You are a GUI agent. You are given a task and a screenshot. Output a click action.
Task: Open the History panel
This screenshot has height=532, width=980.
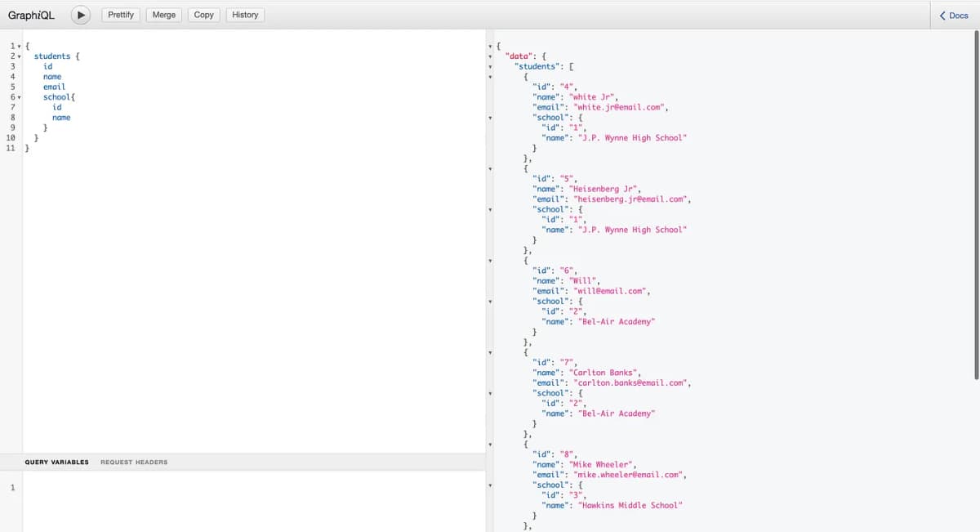pos(245,15)
